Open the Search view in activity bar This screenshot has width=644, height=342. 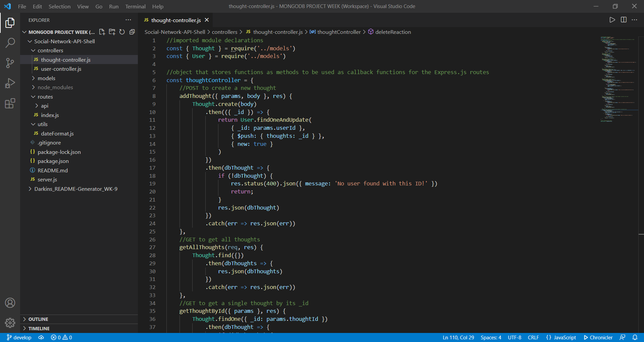(10, 43)
